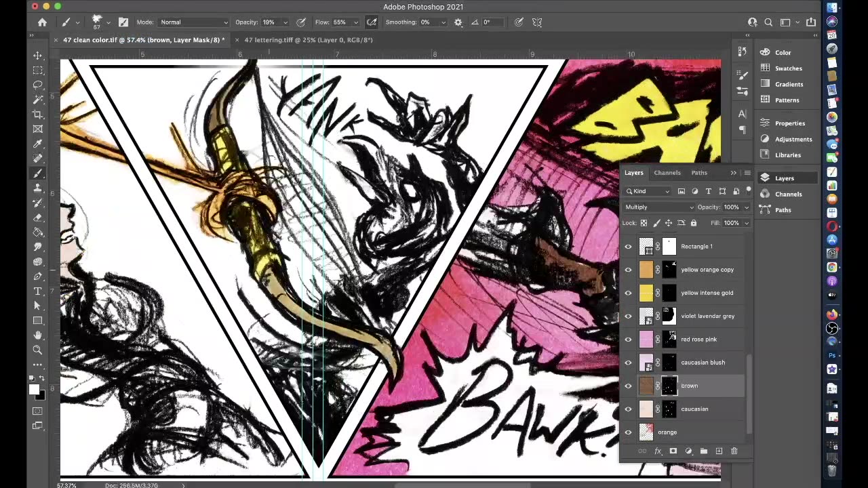Open the Layers panel flyout menu
Viewport: 868px width, 488px height.
[x=747, y=173]
